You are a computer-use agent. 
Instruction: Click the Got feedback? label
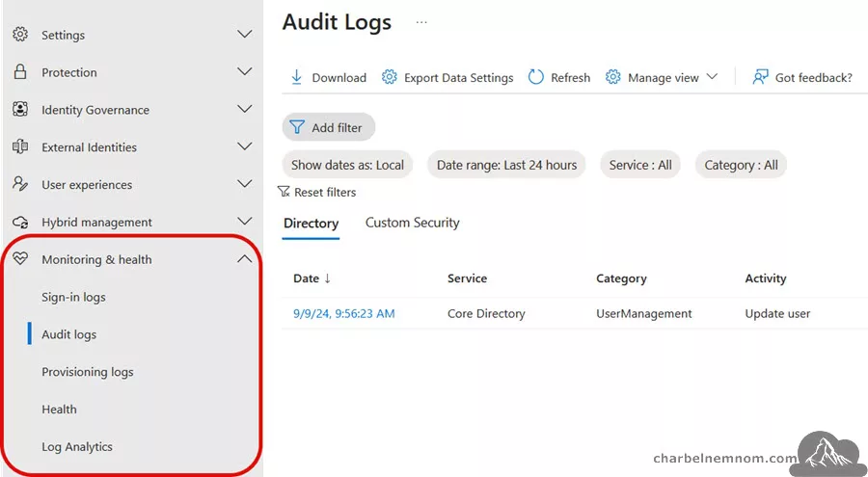click(x=813, y=78)
